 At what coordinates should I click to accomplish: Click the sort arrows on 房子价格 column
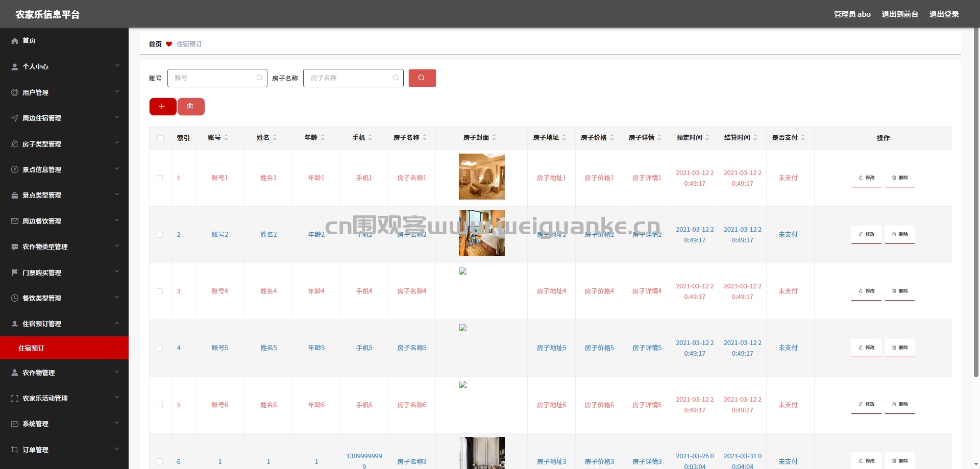pos(612,138)
